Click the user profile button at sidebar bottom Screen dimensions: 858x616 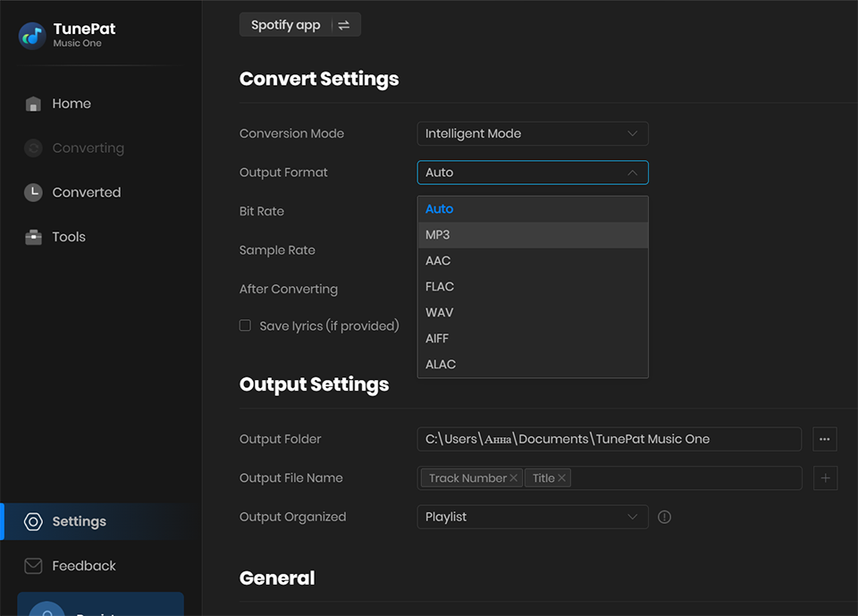point(101,604)
